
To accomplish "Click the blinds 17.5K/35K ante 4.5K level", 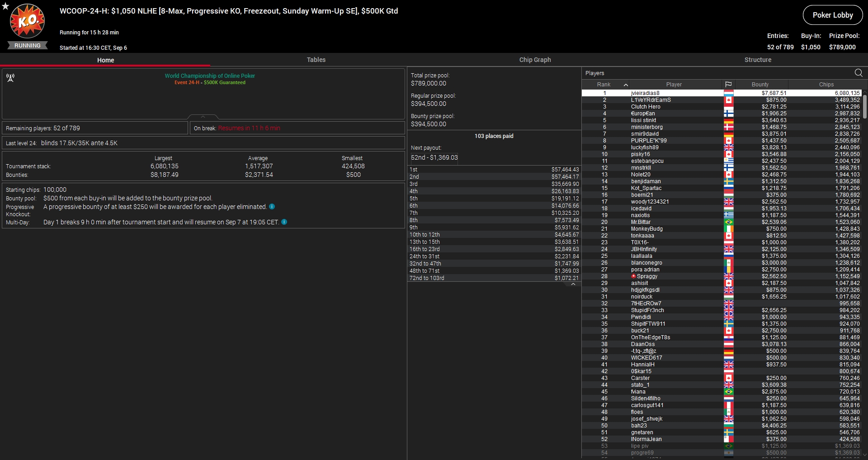I will point(79,143).
